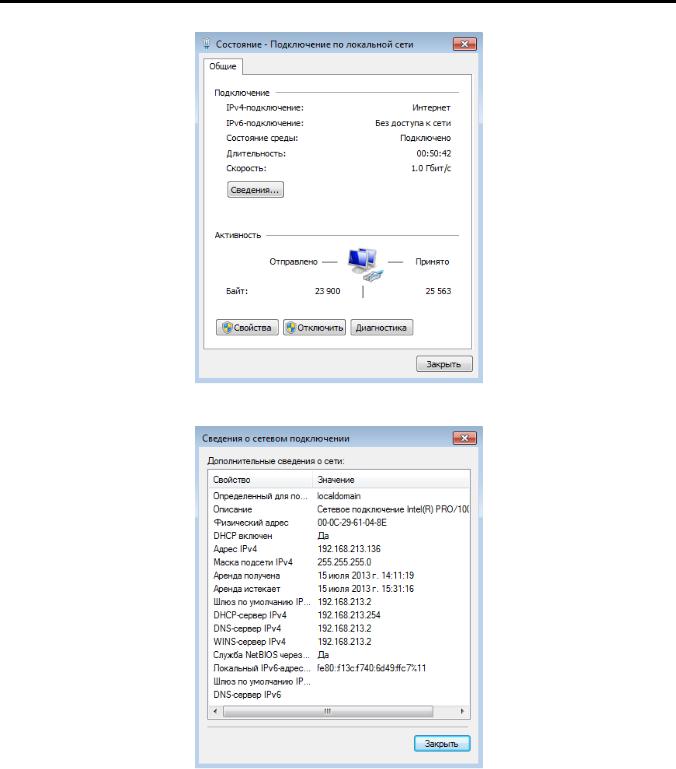
Task: Click the value 192.168.213.136
Action: click(x=349, y=549)
